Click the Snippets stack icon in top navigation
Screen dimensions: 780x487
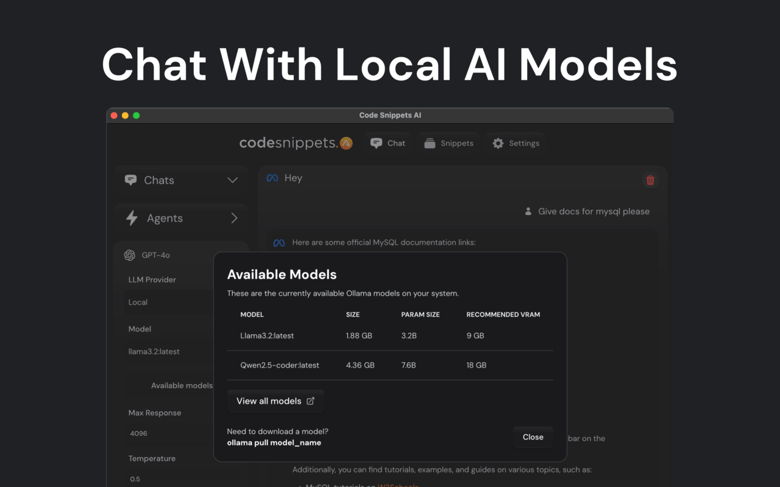click(x=430, y=143)
